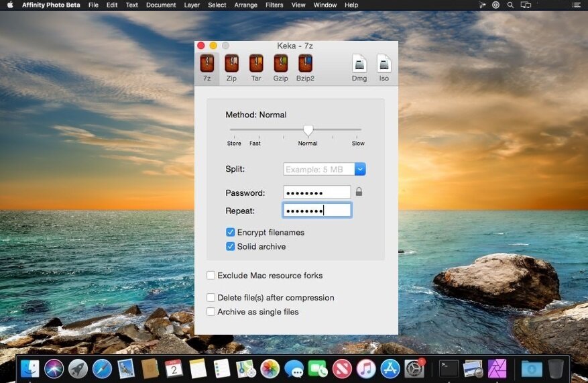Open Calendar from the Dock

click(x=174, y=368)
